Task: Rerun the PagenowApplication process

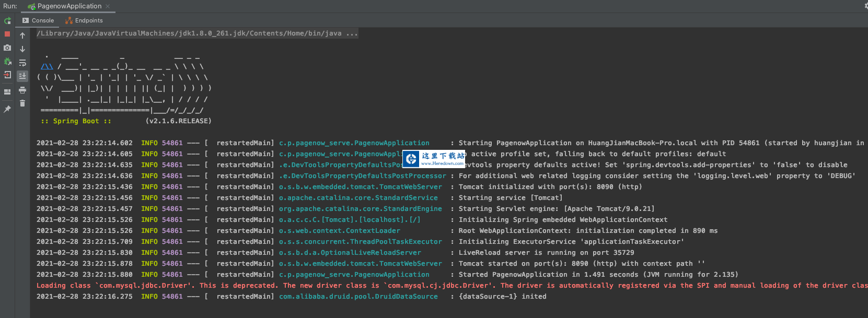Action: [7, 21]
